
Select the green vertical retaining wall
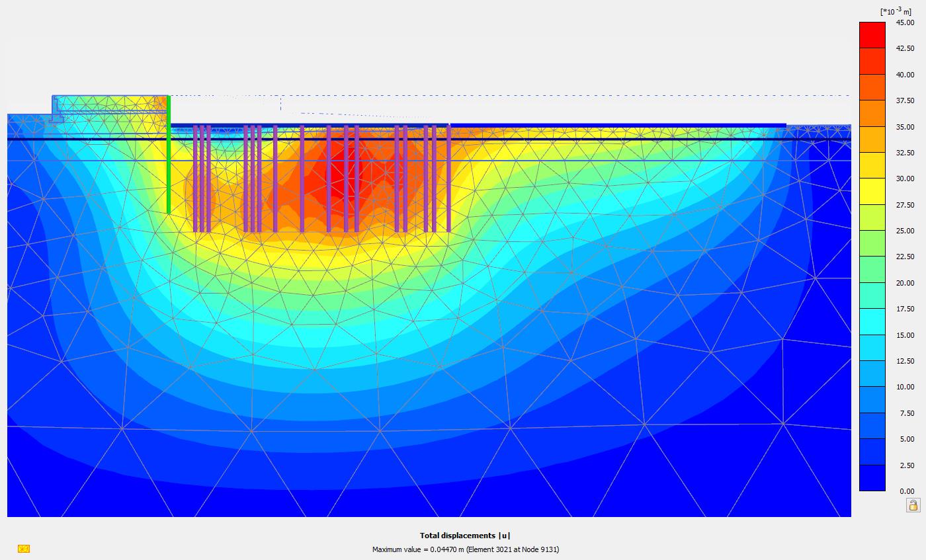click(169, 159)
